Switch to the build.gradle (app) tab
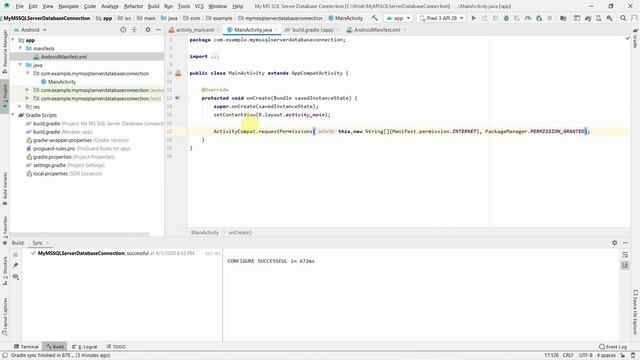This screenshot has height=360, width=640. (x=314, y=30)
